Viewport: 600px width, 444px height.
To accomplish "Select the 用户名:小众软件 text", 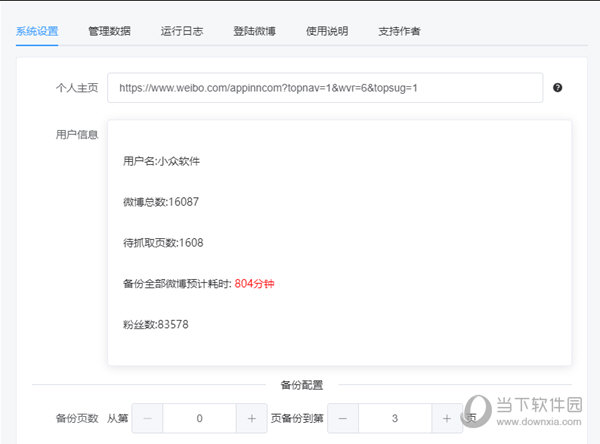I will [161, 161].
